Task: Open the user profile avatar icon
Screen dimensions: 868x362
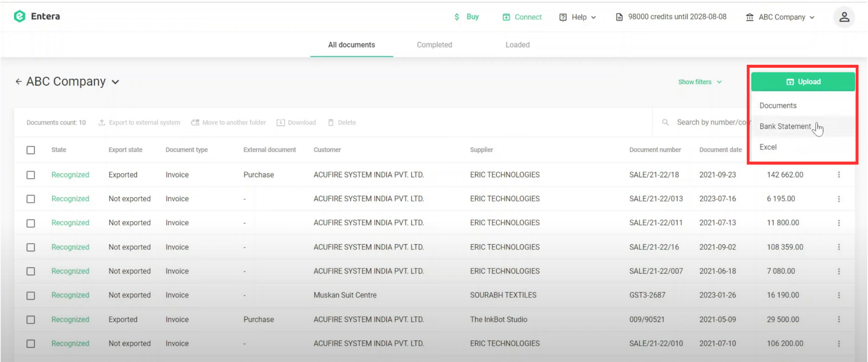Action: point(843,17)
